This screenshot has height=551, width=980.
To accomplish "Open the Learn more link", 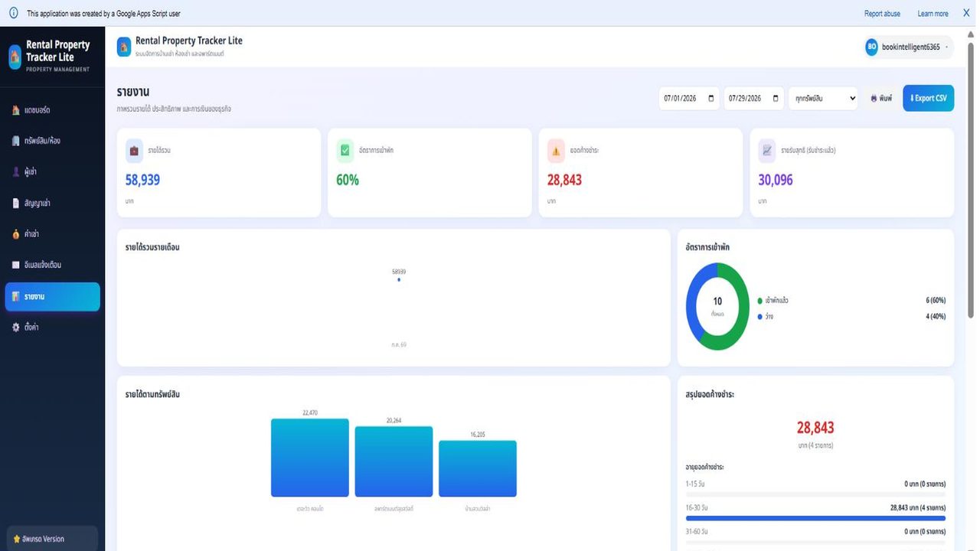I will [933, 14].
